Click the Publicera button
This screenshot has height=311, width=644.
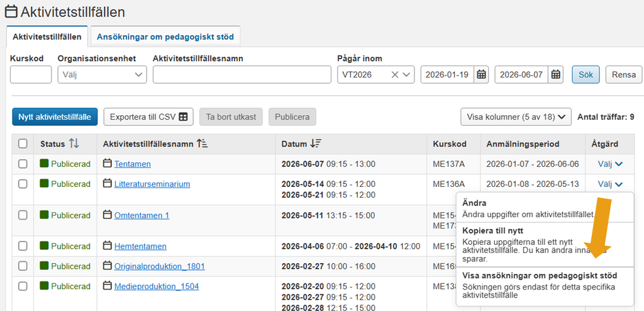(x=292, y=117)
